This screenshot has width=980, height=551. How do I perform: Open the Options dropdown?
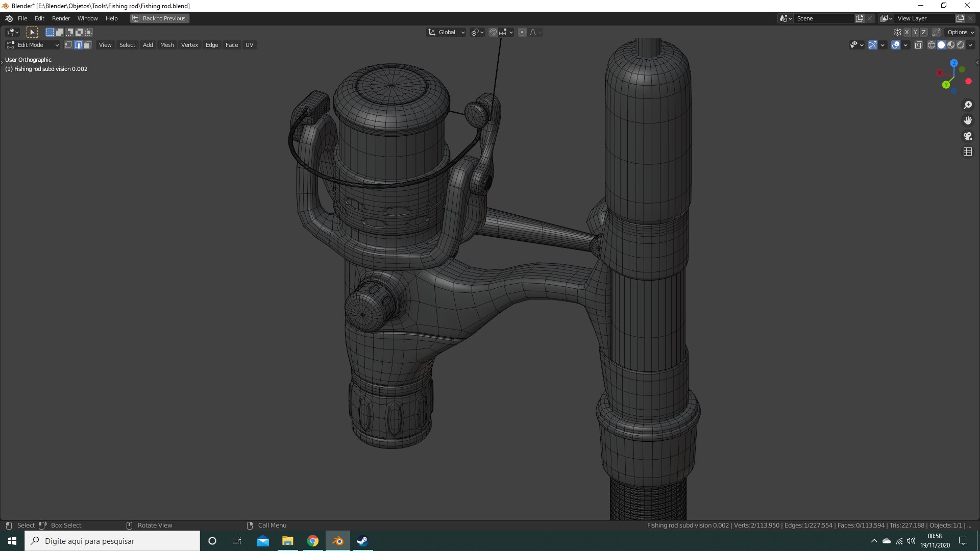(961, 32)
